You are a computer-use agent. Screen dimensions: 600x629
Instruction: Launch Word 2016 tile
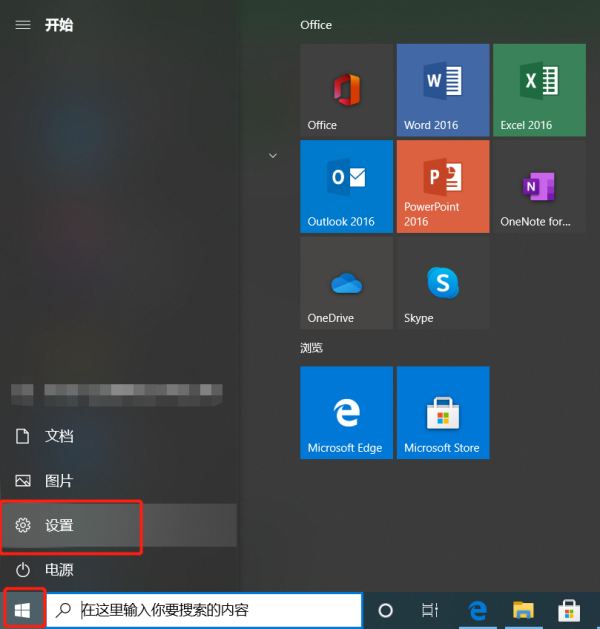coord(443,90)
